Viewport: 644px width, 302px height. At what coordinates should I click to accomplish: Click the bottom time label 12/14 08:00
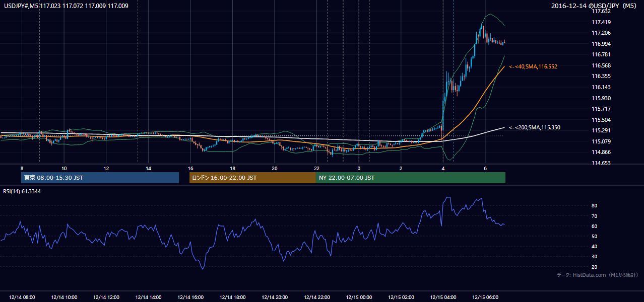pyautogui.click(x=22, y=297)
